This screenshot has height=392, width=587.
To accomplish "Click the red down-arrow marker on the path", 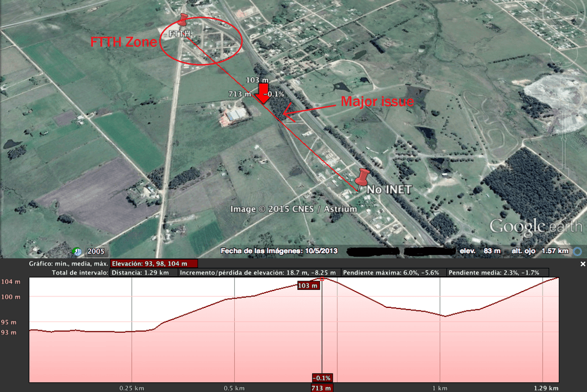I will tap(264, 93).
